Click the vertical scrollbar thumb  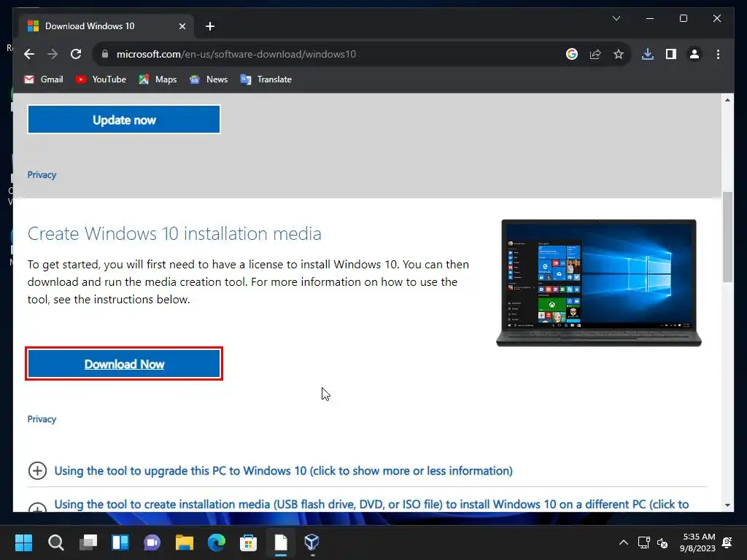click(x=727, y=237)
